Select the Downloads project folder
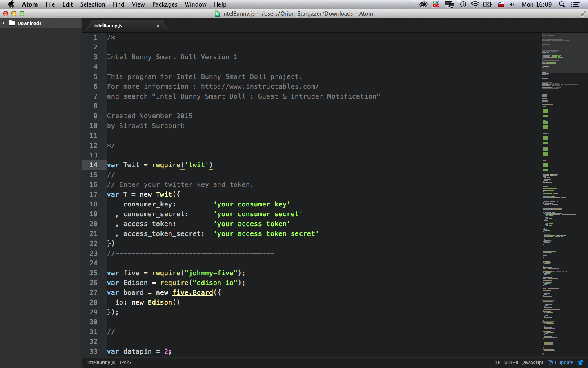 (x=41, y=23)
